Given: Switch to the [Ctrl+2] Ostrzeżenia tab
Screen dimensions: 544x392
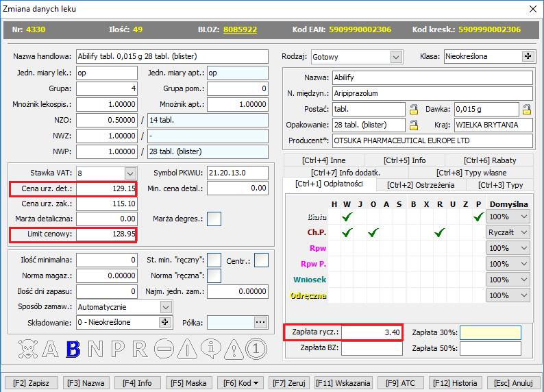Looking at the screenshot, I should (x=421, y=185).
